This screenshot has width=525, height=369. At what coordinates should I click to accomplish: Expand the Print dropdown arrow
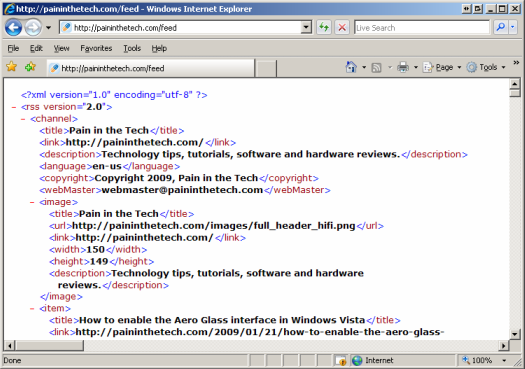(x=416, y=67)
